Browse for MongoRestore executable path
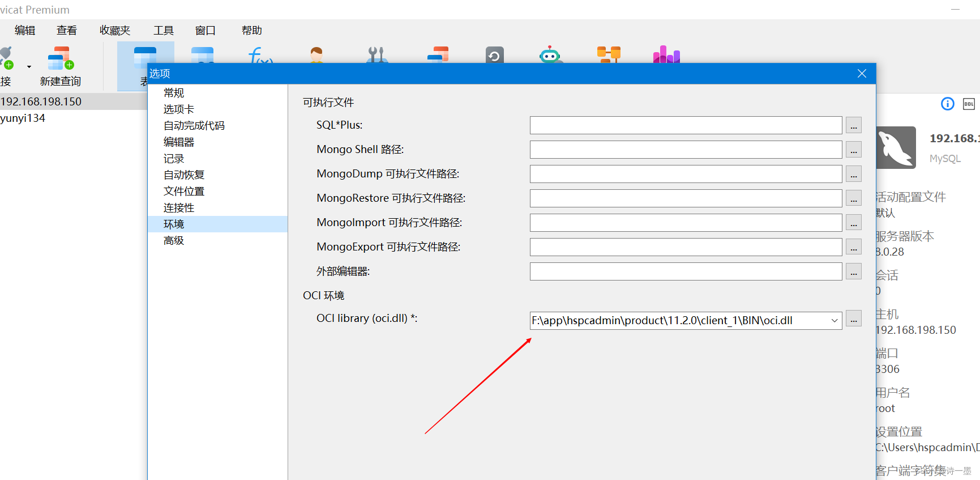 [x=854, y=198]
